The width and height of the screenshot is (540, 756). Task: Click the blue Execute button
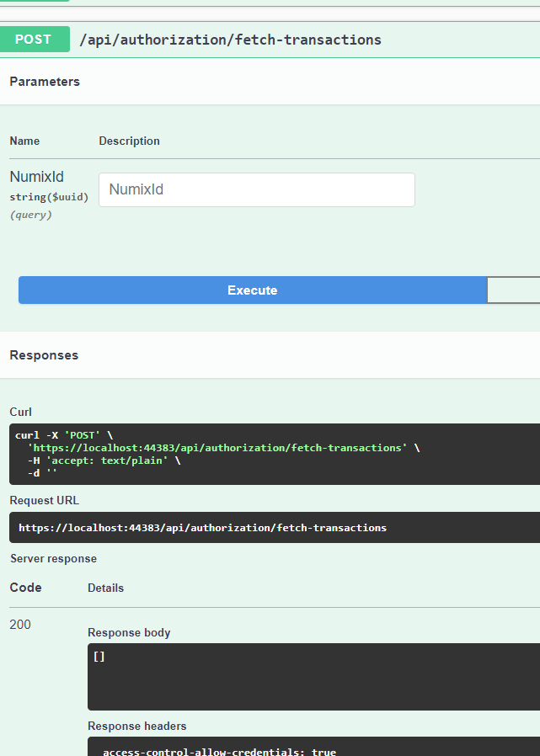[253, 290]
